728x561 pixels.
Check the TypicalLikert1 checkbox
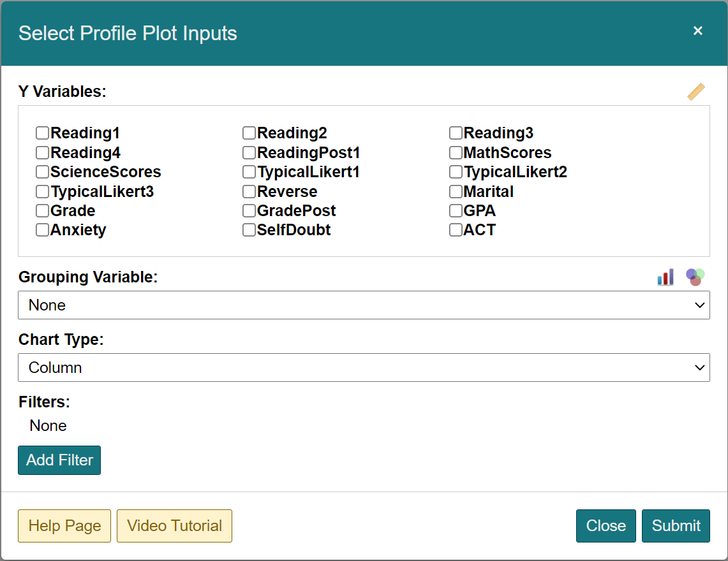tap(249, 172)
